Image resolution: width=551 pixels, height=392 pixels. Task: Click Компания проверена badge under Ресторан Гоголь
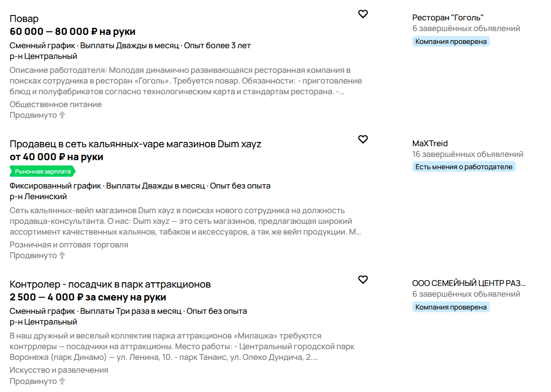click(451, 41)
